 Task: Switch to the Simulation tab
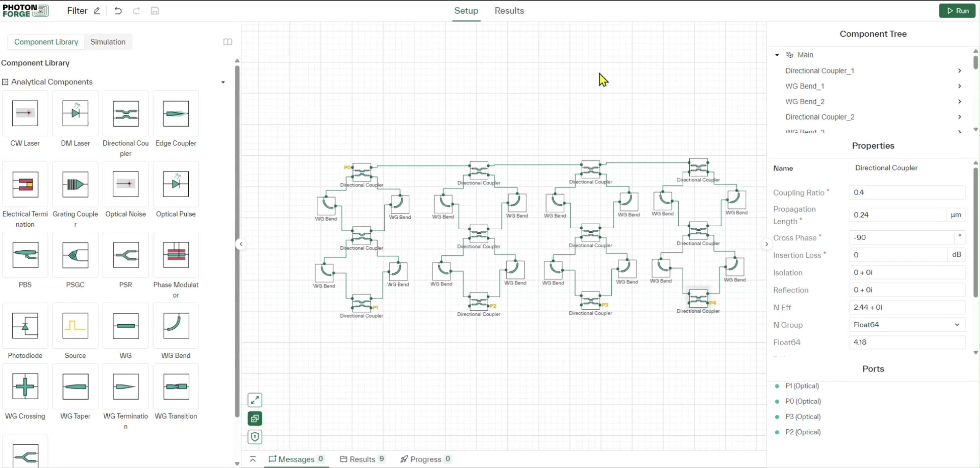pos(108,42)
